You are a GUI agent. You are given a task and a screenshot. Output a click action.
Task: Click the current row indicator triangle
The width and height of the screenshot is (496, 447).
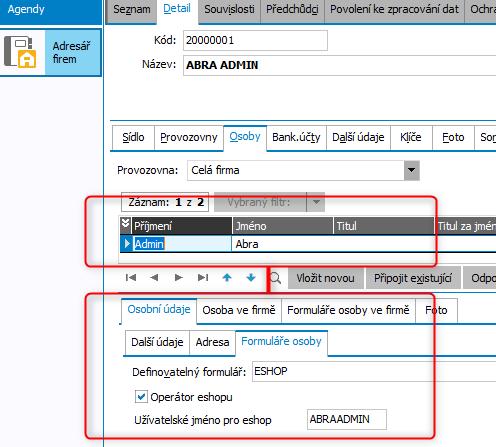(x=127, y=244)
